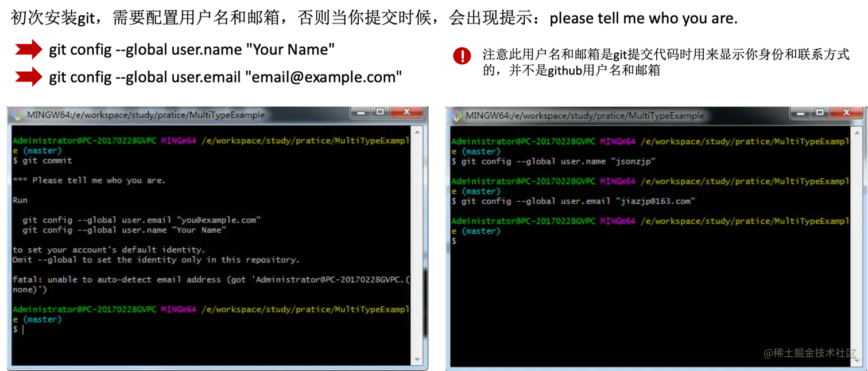Click the command setting user.email "jiazjp@163.com"
Screen dimensions: 868x371
pyautogui.click(x=573, y=201)
